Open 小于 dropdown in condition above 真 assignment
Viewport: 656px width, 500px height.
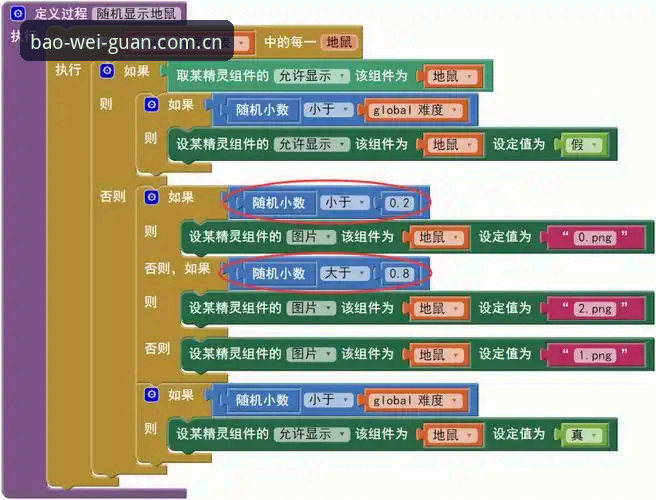click(x=328, y=400)
